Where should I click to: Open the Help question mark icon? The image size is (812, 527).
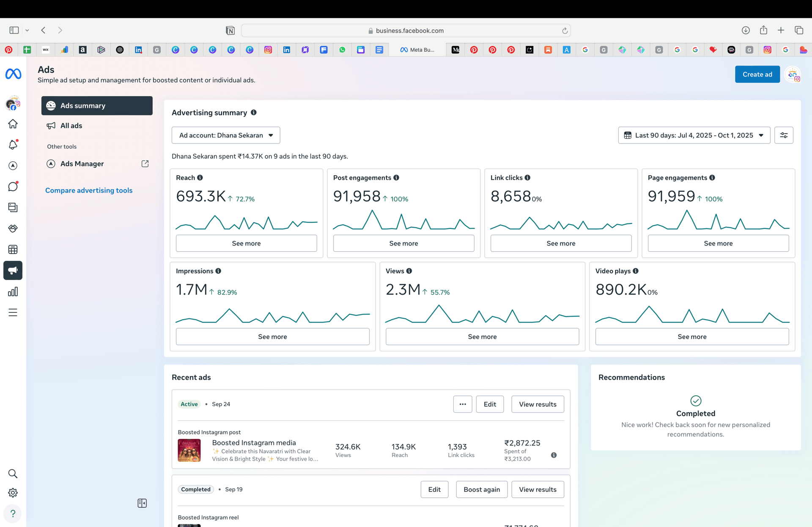point(13,513)
